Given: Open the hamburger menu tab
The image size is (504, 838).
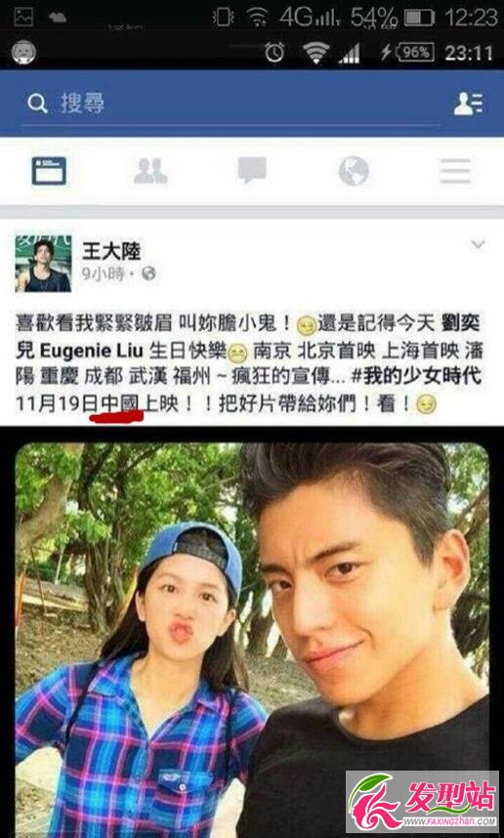Looking at the screenshot, I should [x=455, y=171].
